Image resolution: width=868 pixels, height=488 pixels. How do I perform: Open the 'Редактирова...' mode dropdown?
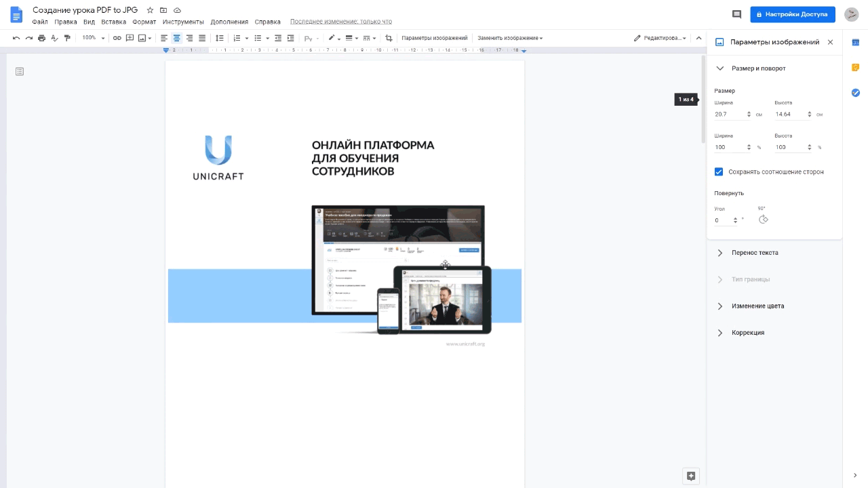point(660,38)
